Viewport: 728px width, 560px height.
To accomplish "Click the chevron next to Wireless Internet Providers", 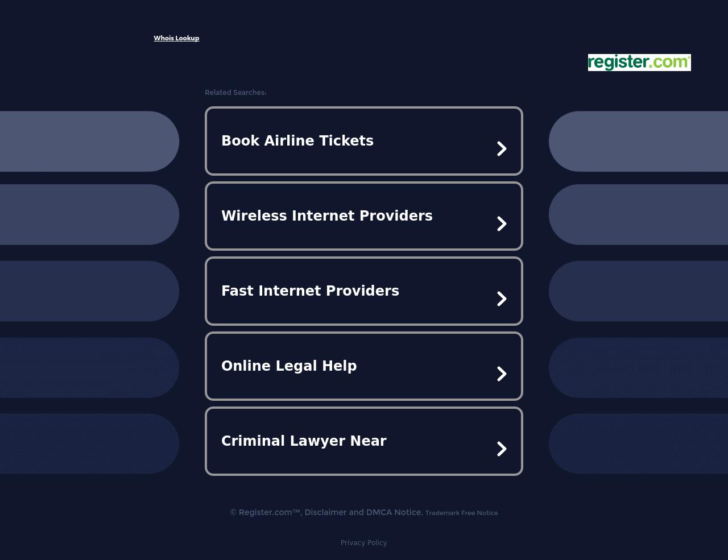I will coord(502,224).
